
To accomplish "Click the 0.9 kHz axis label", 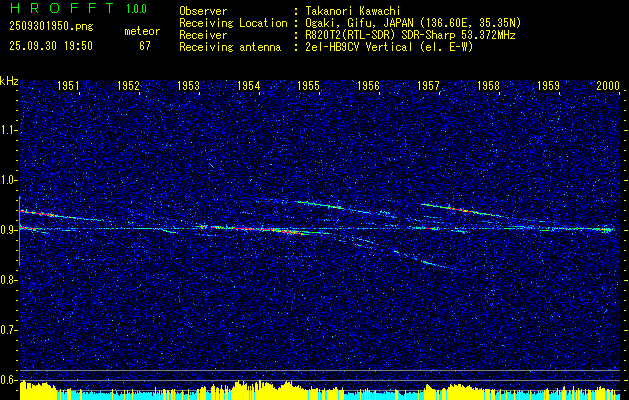I will click(x=9, y=230).
